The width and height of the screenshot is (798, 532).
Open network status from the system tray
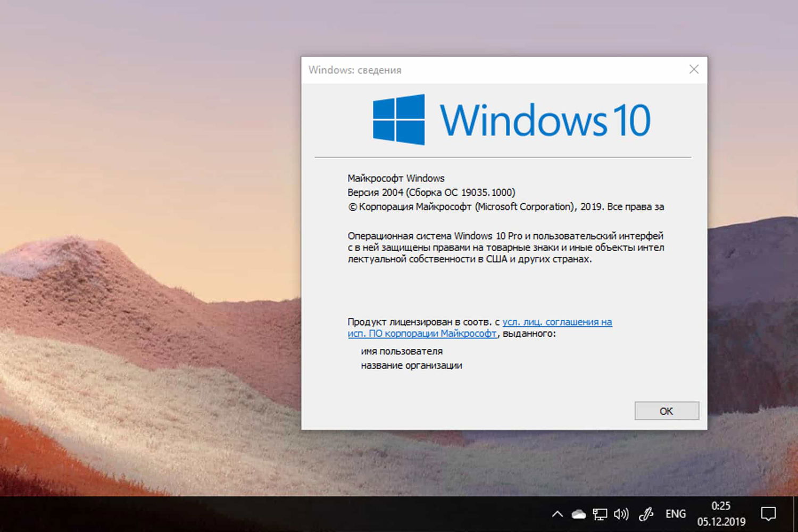pos(600,514)
